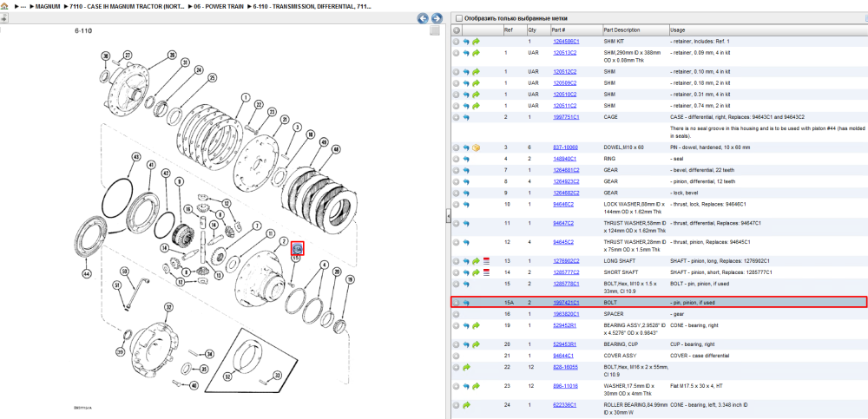Click gray add icon for part 120510C2
Viewport: 868px width, 419px height.
[457, 94]
